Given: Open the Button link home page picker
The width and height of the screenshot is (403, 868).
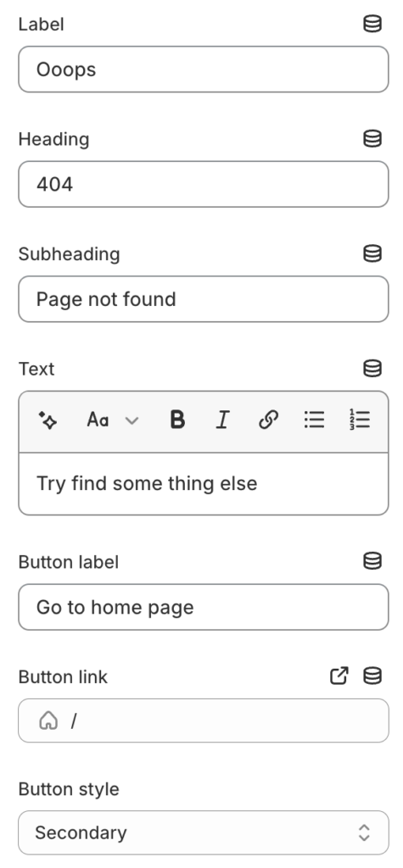Looking at the screenshot, I should point(204,721).
